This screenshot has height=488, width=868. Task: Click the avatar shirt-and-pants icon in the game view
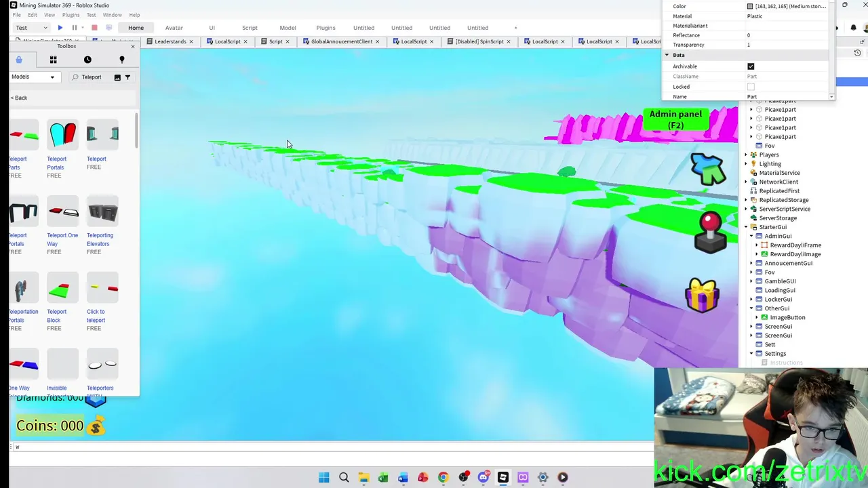click(x=708, y=169)
